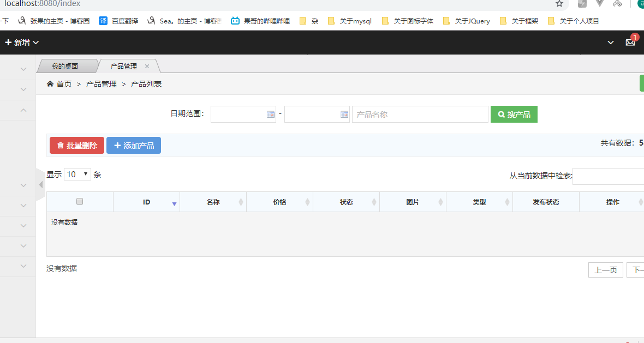Viewport: 644px width, 343px height.
Task: Expand the last sidebar menu chevron
Action: (x=23, y=266)
